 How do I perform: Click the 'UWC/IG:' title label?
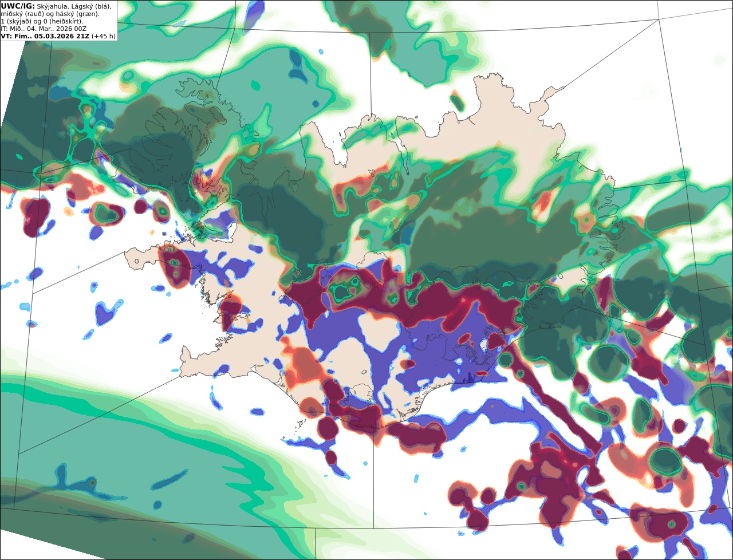[18, 6]
